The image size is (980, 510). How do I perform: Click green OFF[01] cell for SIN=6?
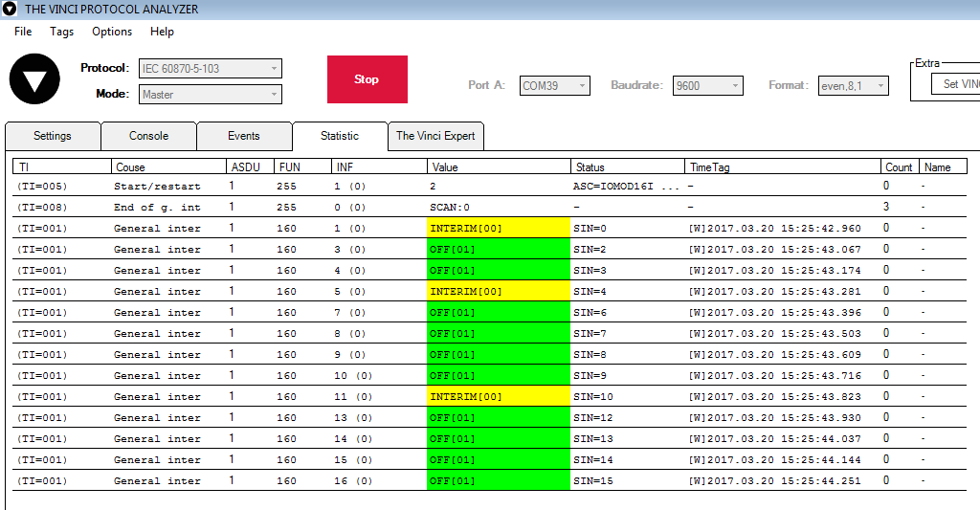coord(499,313)
